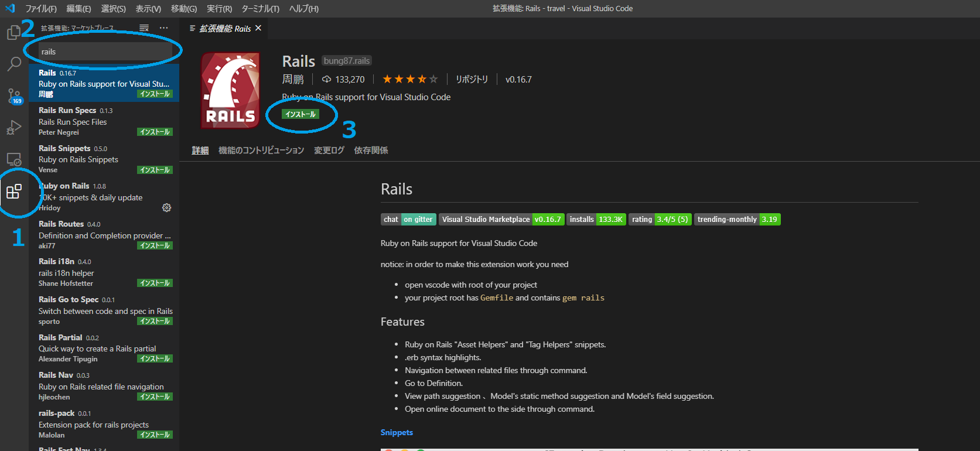This screenshot has width=980, height=451.
Task: Click the installs 133.3K badge
Action: click(x=596, y=219)
